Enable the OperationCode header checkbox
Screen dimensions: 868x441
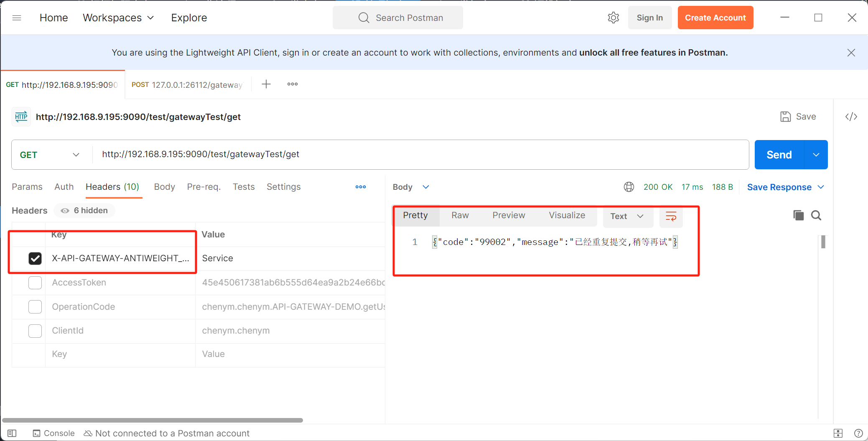[35, 307]
